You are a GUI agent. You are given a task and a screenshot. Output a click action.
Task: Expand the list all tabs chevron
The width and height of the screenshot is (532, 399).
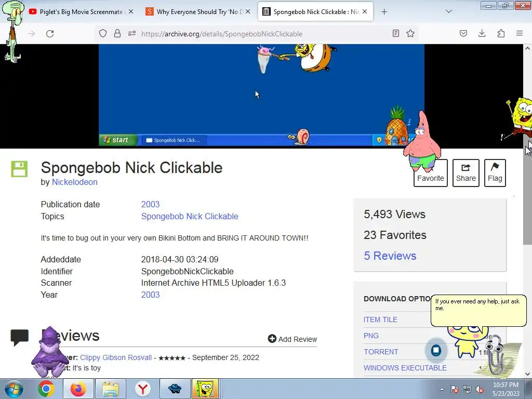coord(449,11)
